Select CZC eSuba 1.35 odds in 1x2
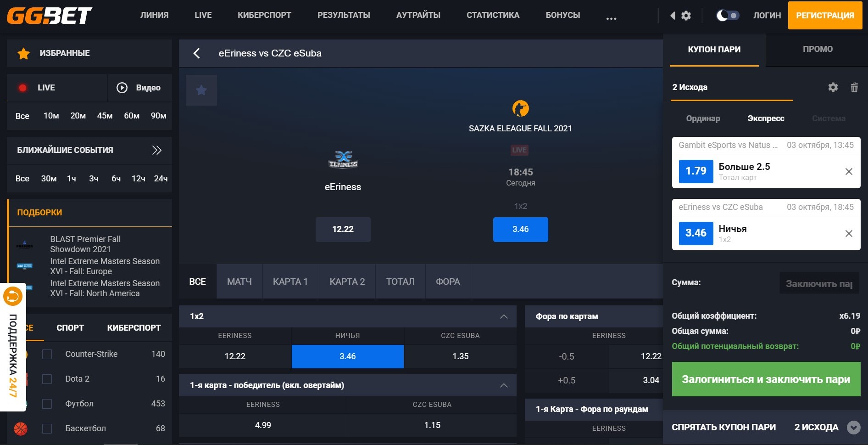Viewport: 868px width, 445px height. [460, 356]
